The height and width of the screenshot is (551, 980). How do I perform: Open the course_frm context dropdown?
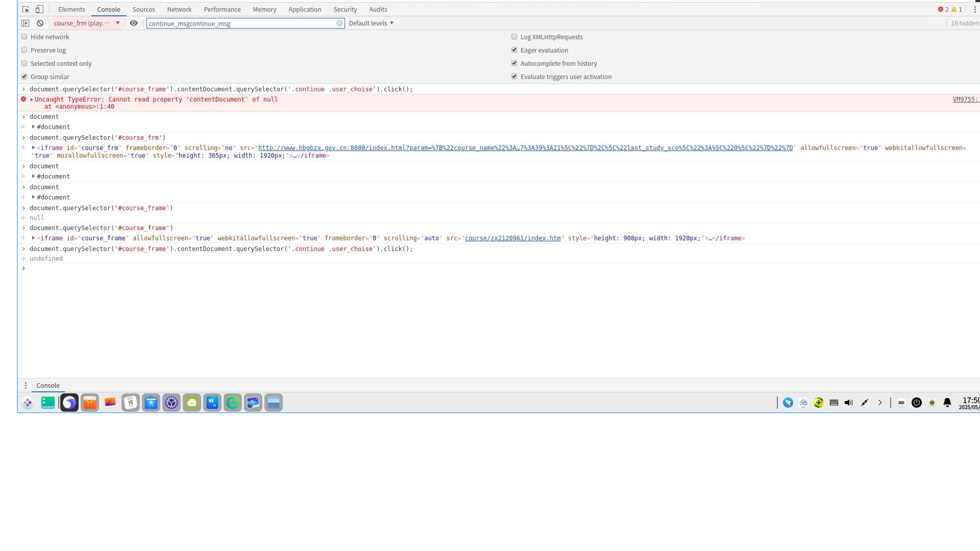[x=87, y=23]
